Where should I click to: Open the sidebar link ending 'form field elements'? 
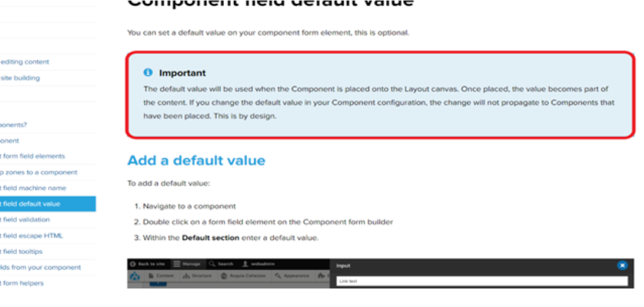click(x=33, y=156)
